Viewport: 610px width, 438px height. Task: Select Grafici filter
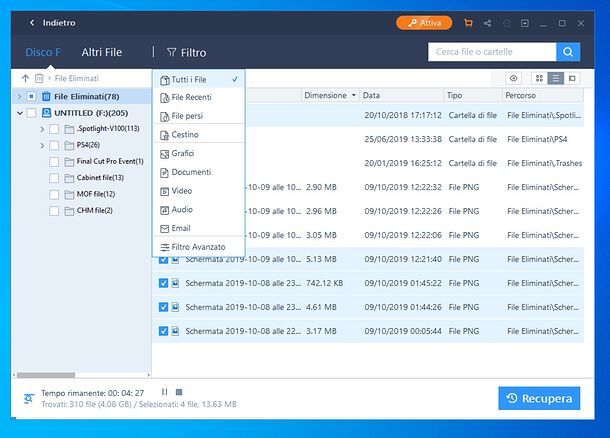coord(199,153)
